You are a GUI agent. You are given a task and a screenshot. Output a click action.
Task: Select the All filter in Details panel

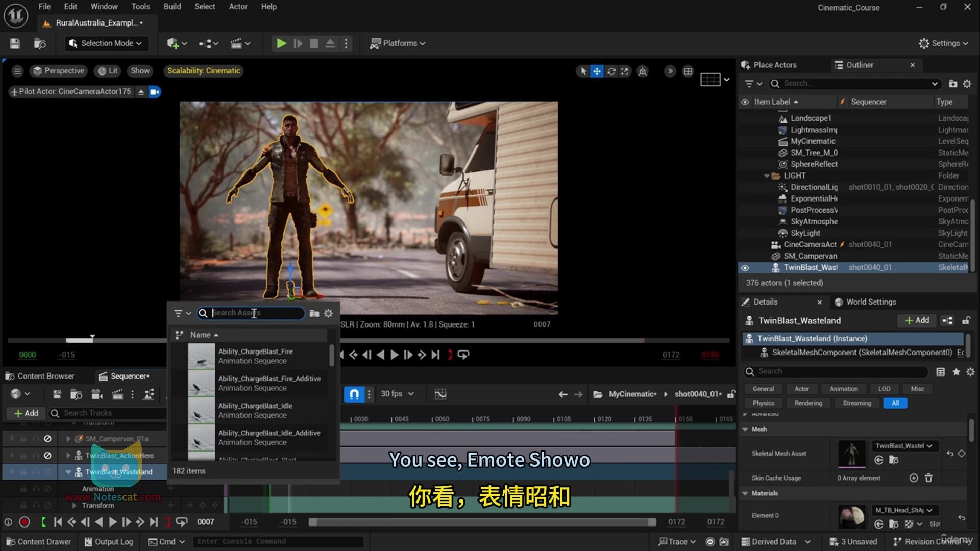pos(895,403)
